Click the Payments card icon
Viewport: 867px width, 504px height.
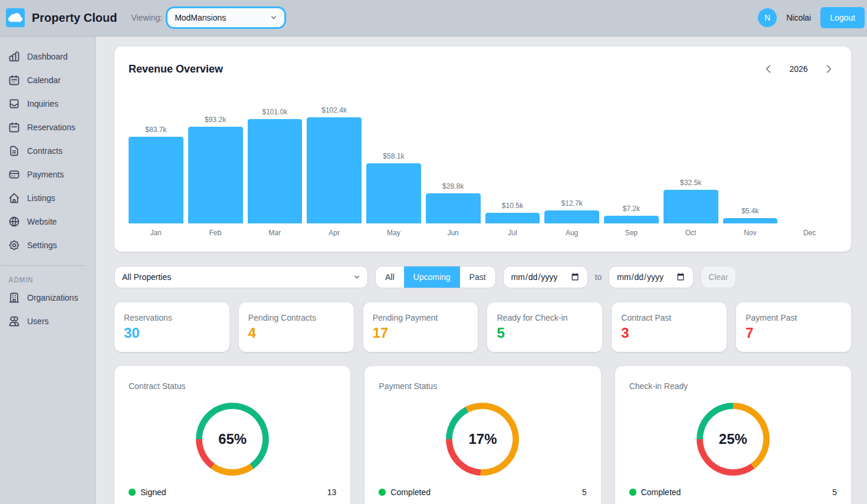[x=14, y=174]
